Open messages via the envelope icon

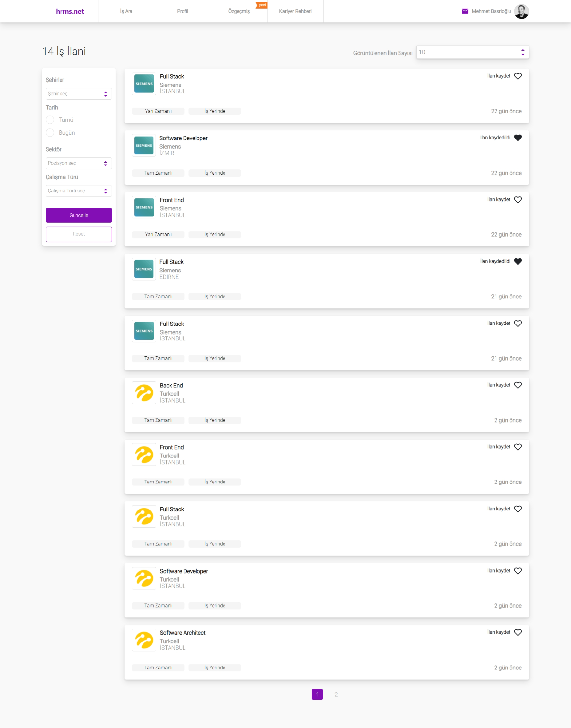[x=464, y=11]
